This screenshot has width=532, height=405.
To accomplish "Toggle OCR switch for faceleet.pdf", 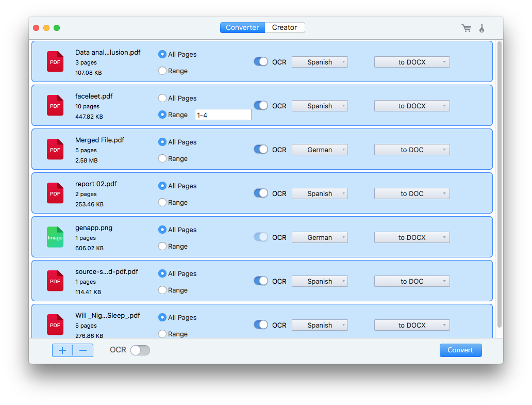I will coord(261,106).
